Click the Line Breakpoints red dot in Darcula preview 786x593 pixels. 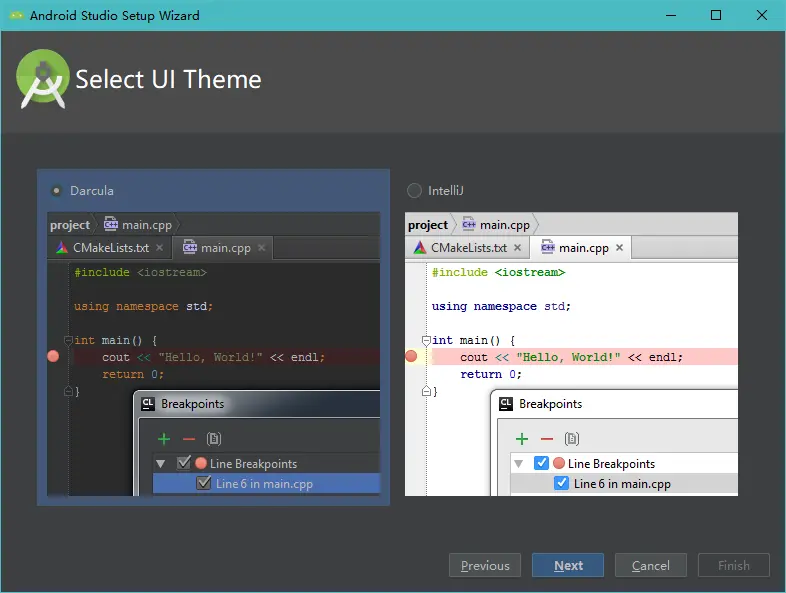coord(201,463)
